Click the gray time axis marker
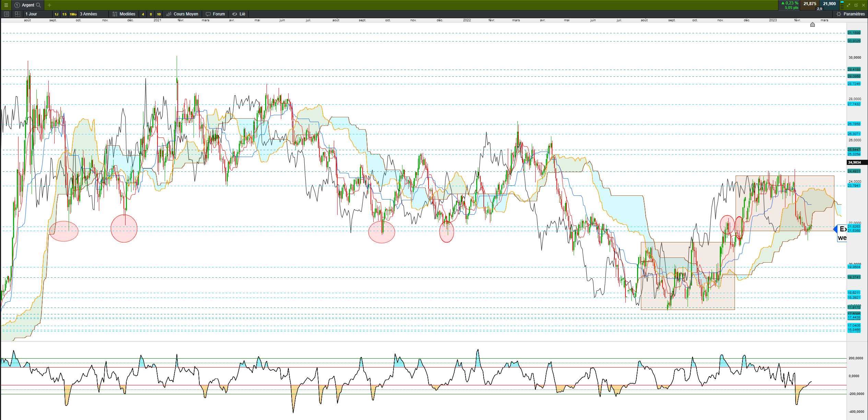This screenshot has width=868, height=420. 812,24
